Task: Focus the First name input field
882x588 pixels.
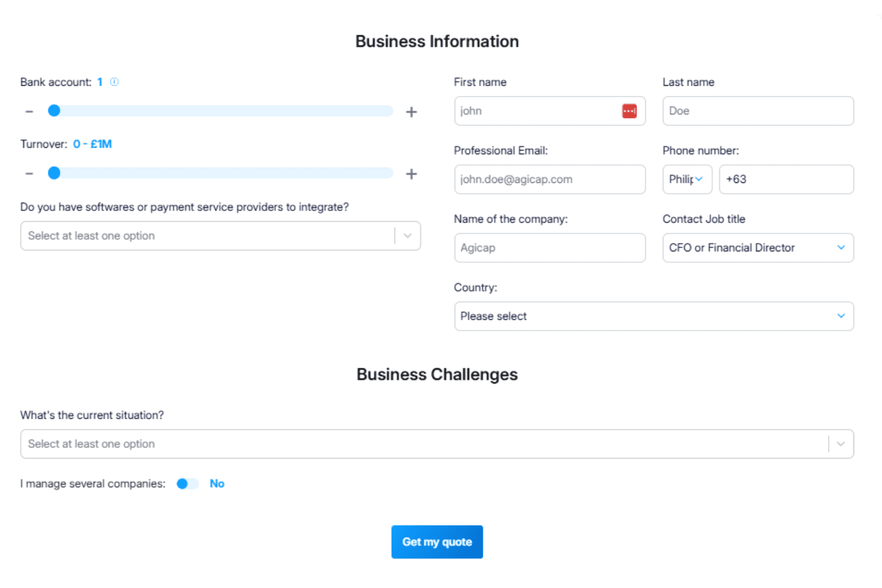Action: 549,111
